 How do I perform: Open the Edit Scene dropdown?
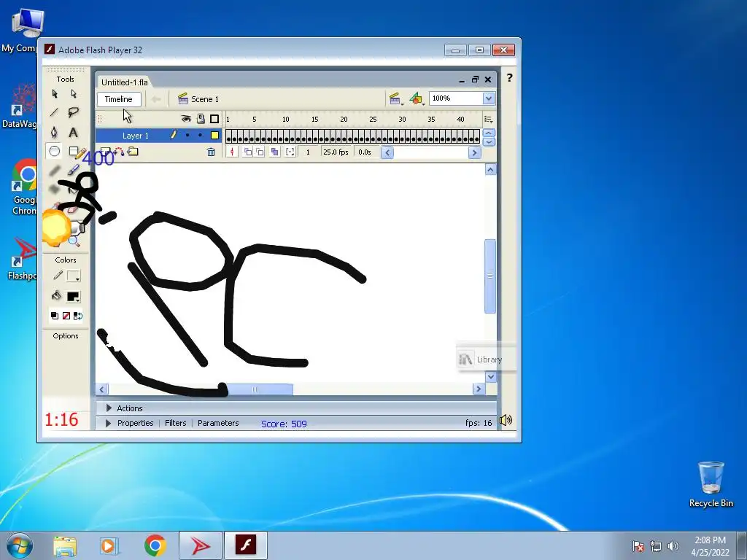point(395,98)
